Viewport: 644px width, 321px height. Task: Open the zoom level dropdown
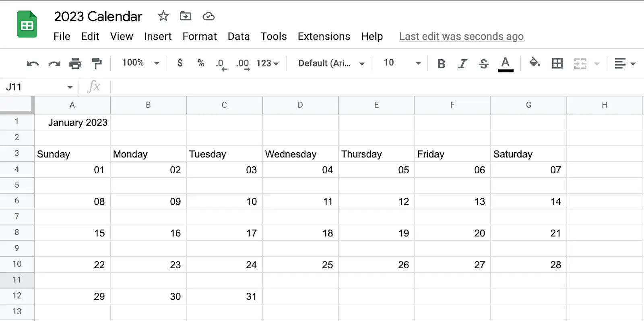click(x=138, y=63)
